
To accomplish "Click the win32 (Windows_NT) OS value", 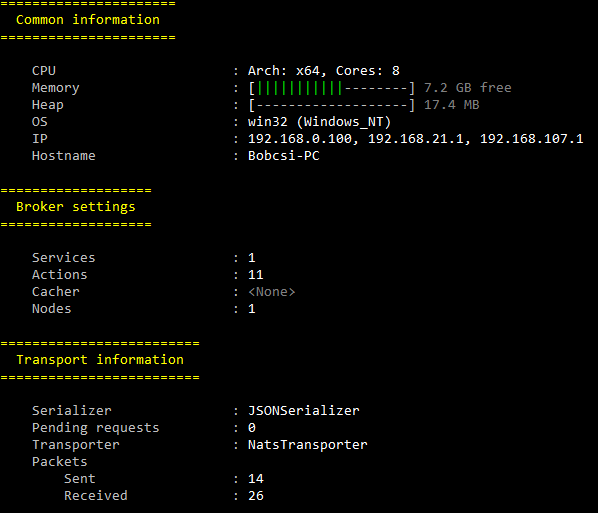I will (x=320, y=122).
